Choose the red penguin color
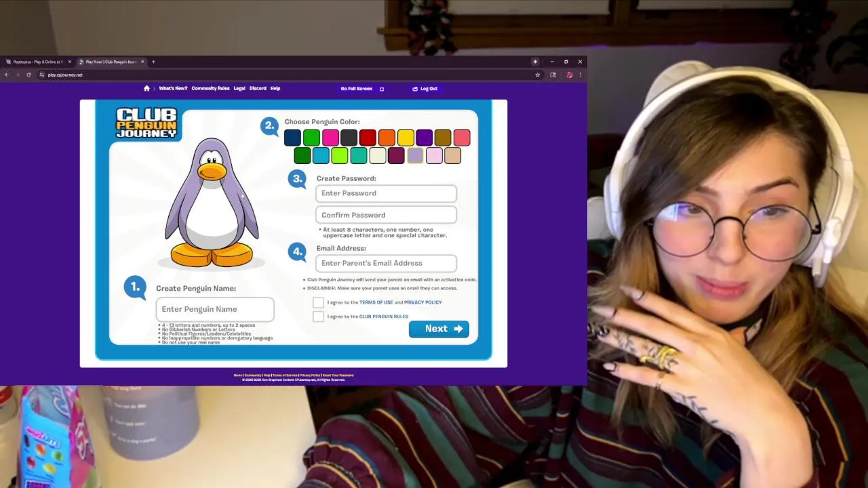The image size is (868, 488). point(368,138)
